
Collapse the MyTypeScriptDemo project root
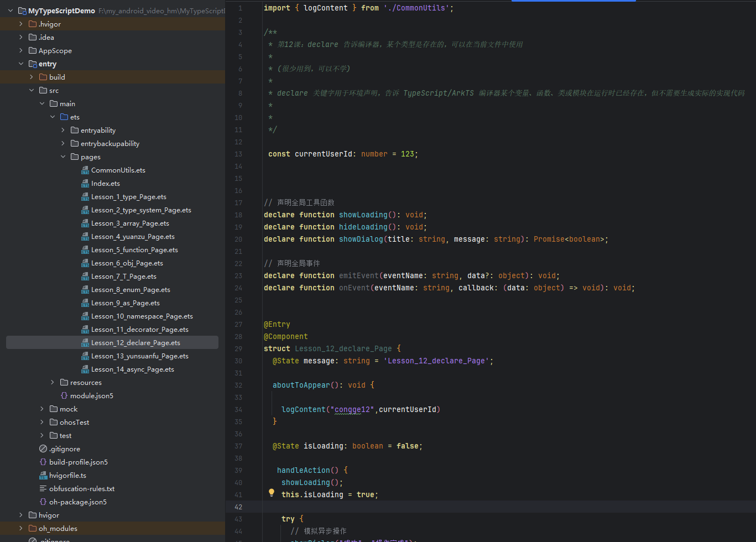click(x=11, y=11)
